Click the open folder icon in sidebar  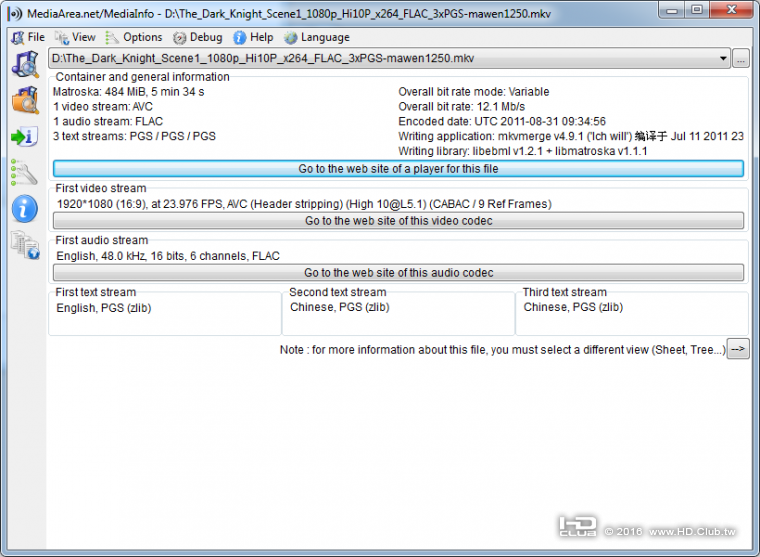point(25,100)
